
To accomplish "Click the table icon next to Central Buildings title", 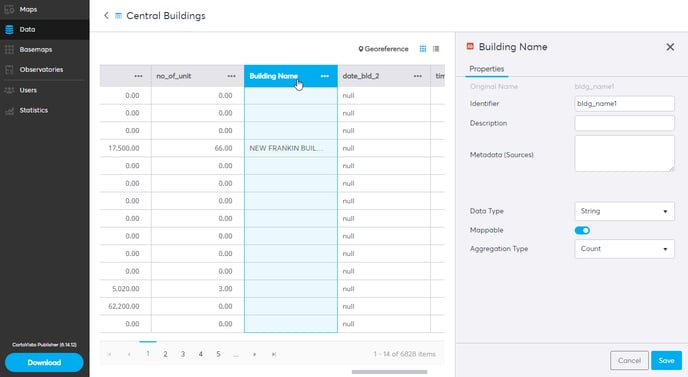I will [x=118, y=16].
